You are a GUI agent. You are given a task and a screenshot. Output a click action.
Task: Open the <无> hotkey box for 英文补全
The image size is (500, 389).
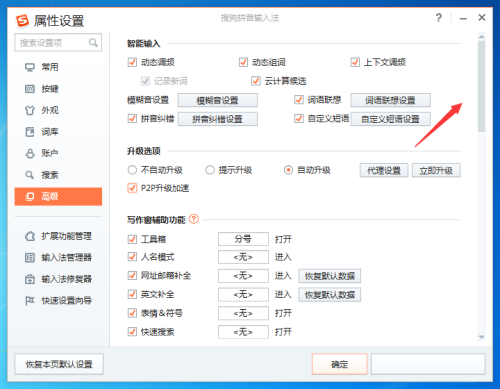coord(243,294)
